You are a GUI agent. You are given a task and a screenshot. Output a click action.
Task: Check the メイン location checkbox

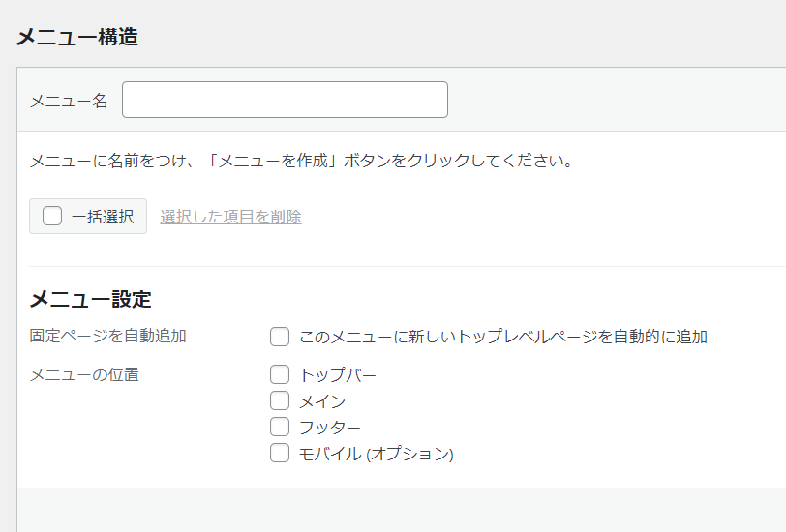(280, 400)
